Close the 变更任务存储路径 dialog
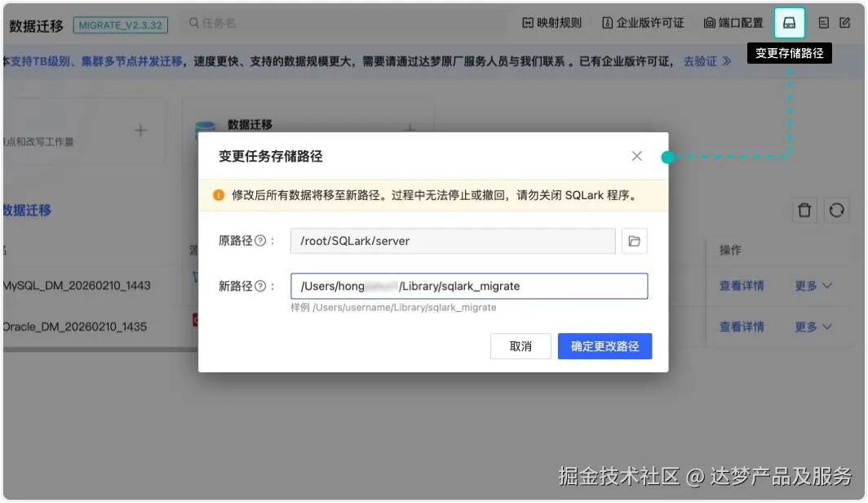This screenshot has width=868, height=503. pyautogui.click(x=636, y=156)
